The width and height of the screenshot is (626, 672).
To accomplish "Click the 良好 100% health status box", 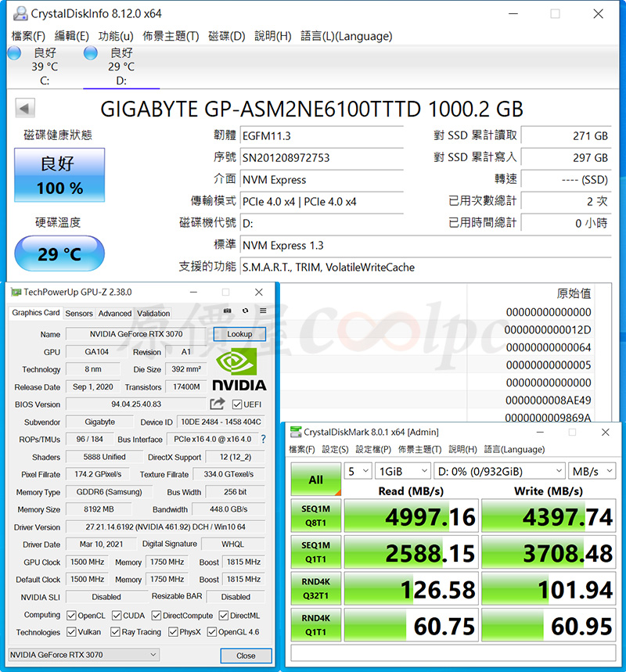I will 59,175.
